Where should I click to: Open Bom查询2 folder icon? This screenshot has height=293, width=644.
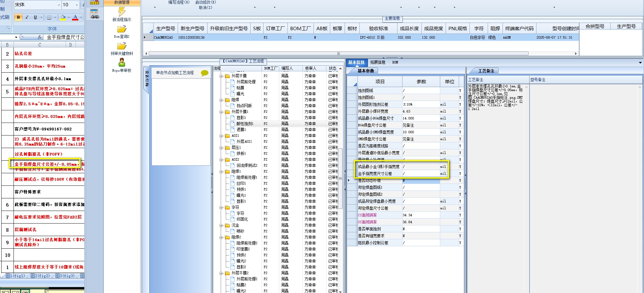[122, 29]
